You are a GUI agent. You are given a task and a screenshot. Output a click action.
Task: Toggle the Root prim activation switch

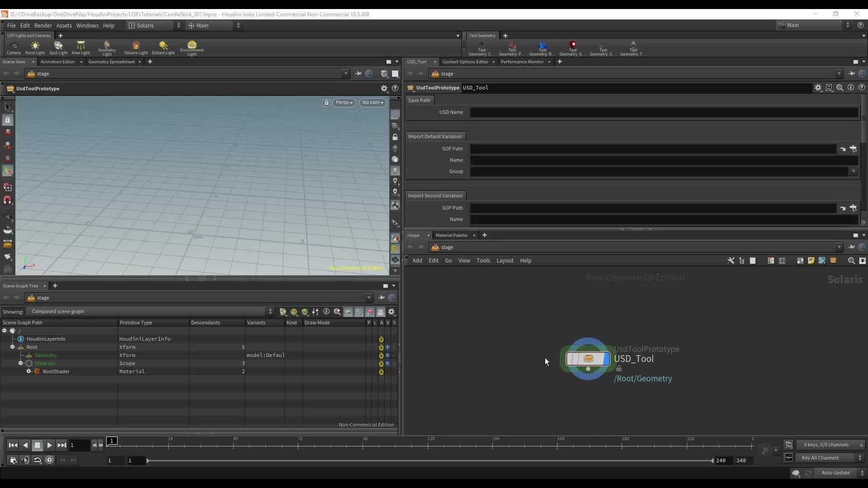(x=381, y=347)
